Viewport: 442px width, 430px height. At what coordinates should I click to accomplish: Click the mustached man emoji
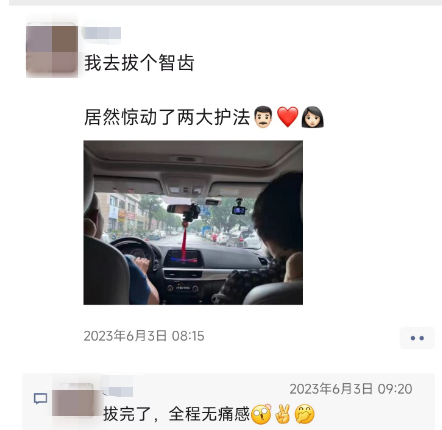pyautogui.click(x=263, y=117)
